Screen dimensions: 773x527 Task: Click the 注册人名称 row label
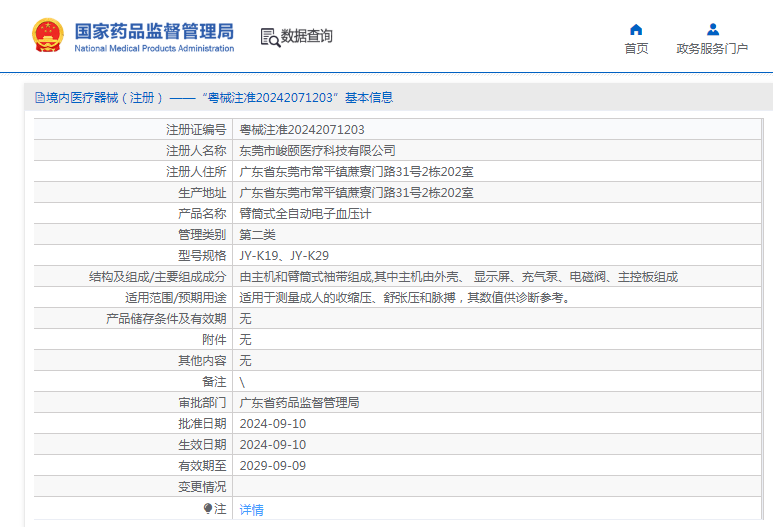(x=196, y=151)
